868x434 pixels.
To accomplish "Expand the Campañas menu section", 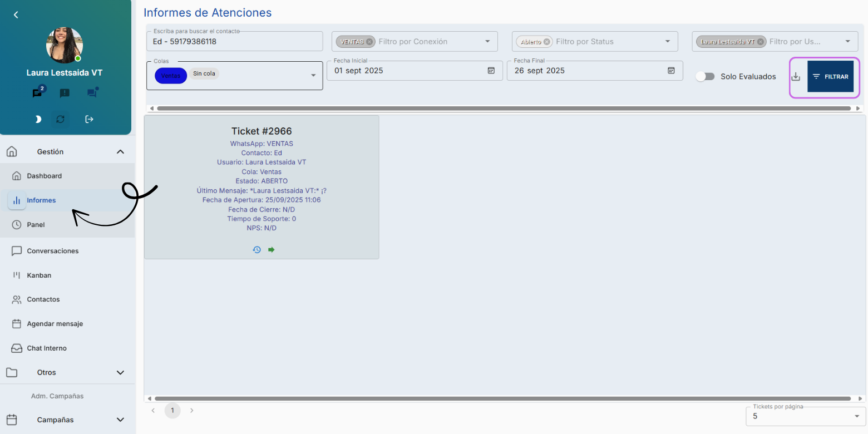I will [x=120, y=420].
